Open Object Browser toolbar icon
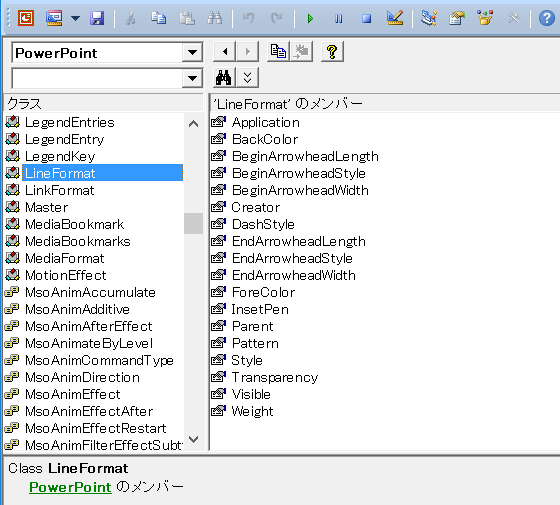The width and height of the screenshot is (560, 505). (x=485, y=18)
